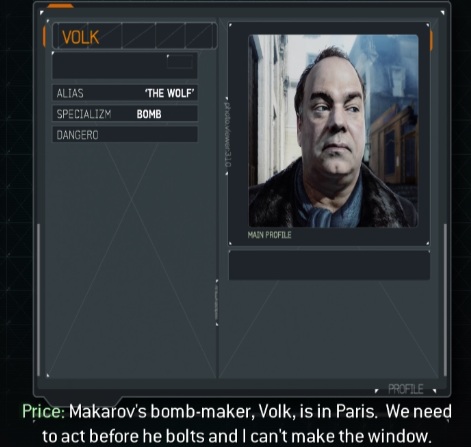Click the right vertical scrollbar track
Viewport: 471px width, 447px height.
[x=445, y=300]
